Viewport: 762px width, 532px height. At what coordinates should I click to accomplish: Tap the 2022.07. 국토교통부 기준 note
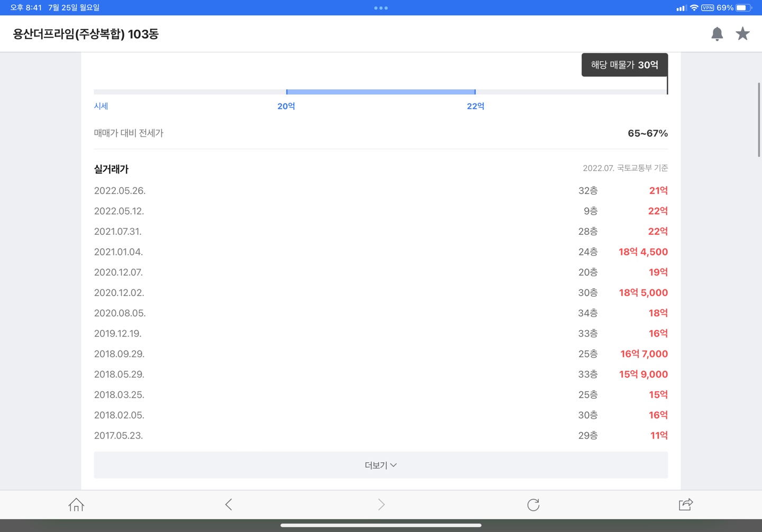625,168
